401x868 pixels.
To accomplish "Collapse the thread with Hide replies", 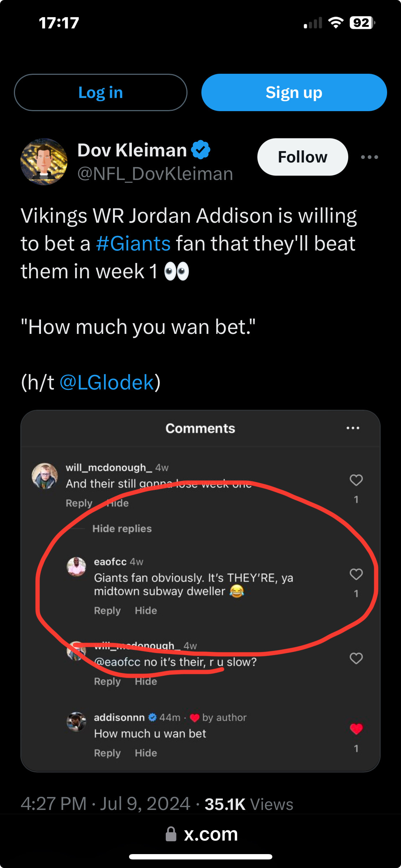I will (x=122, y=529).
